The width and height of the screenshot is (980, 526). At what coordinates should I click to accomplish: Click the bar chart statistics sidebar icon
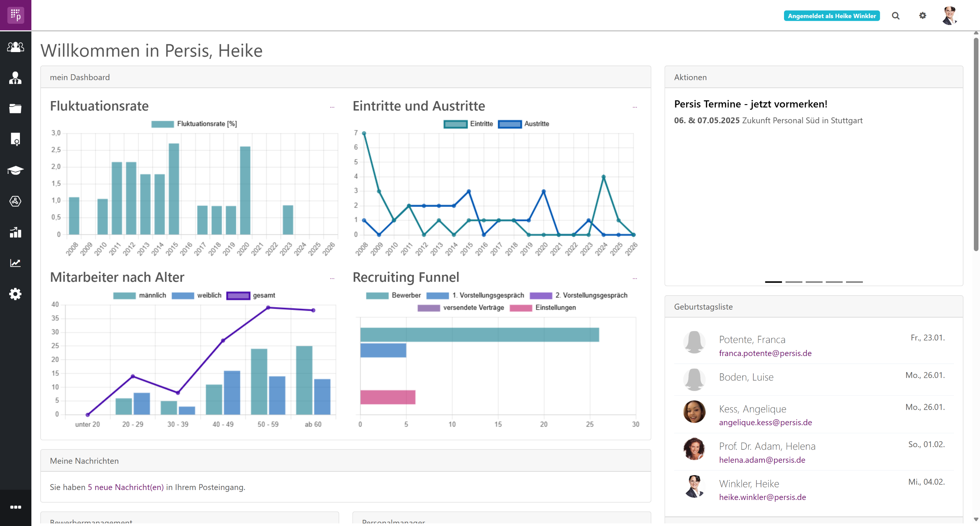click(x=15, y=232)
